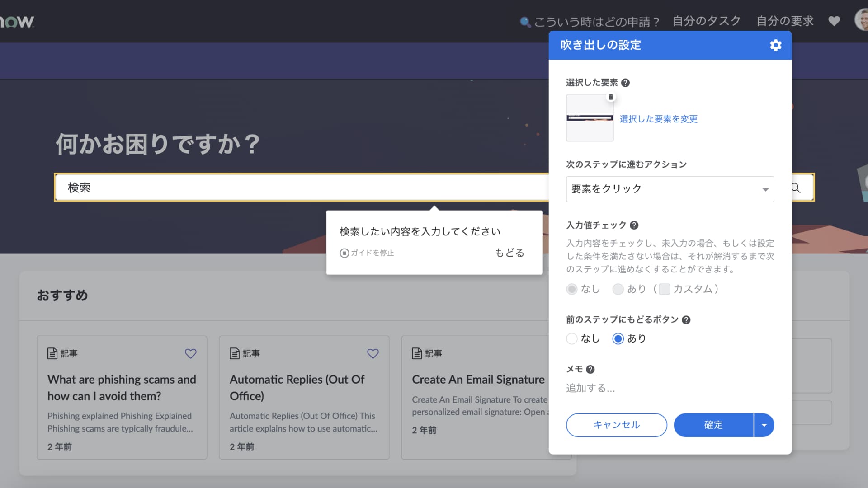Select なし under 入力値チェック

pos(572,289)
